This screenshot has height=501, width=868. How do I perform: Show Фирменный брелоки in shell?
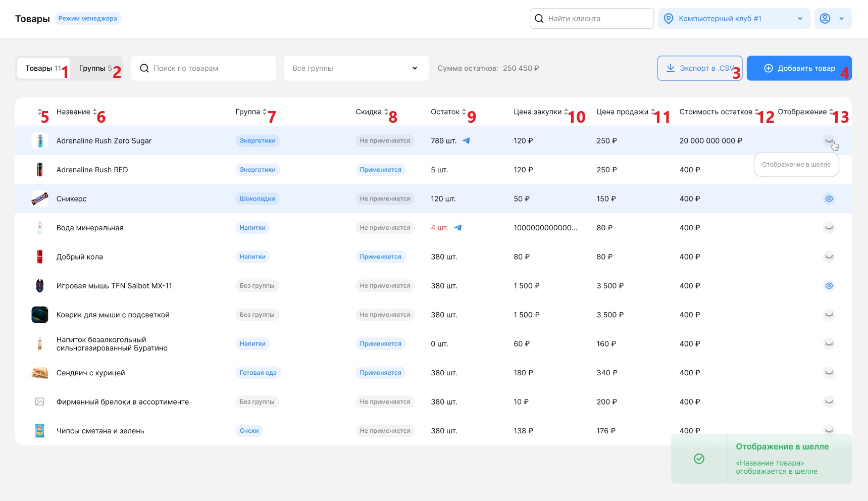pos(829,402)
